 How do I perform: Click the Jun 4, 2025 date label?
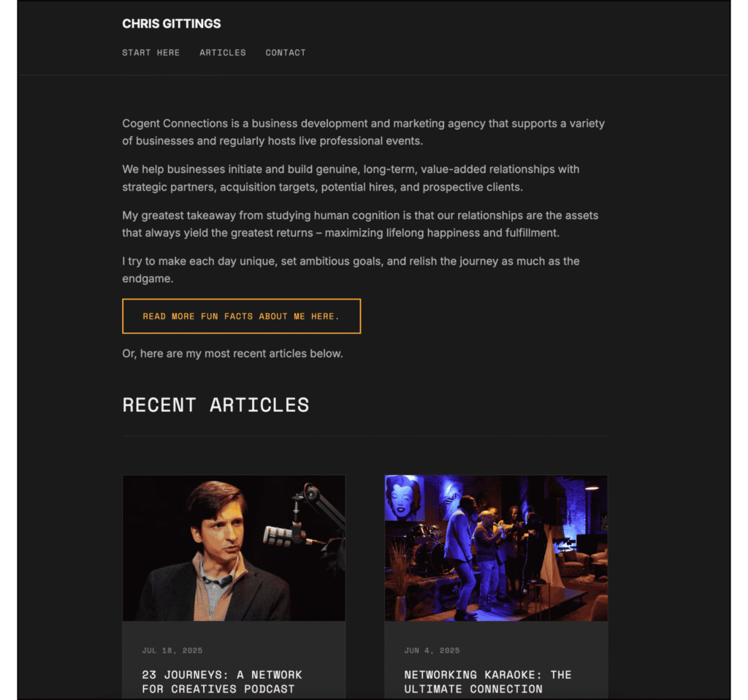click(432, 650)
